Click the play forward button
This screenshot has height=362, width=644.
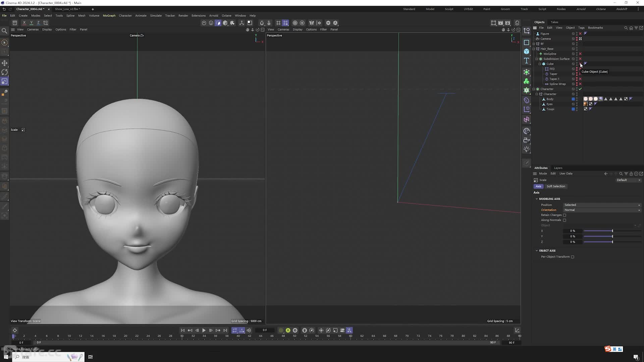pos(204,330)
